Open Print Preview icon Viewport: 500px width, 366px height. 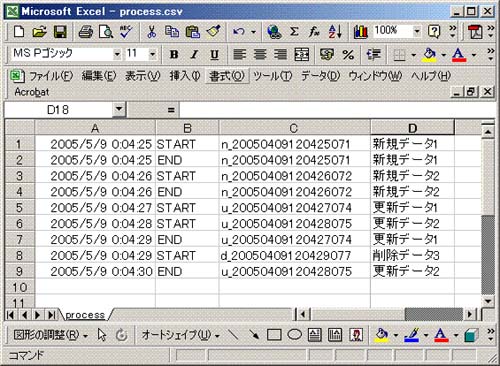(106, 32)
